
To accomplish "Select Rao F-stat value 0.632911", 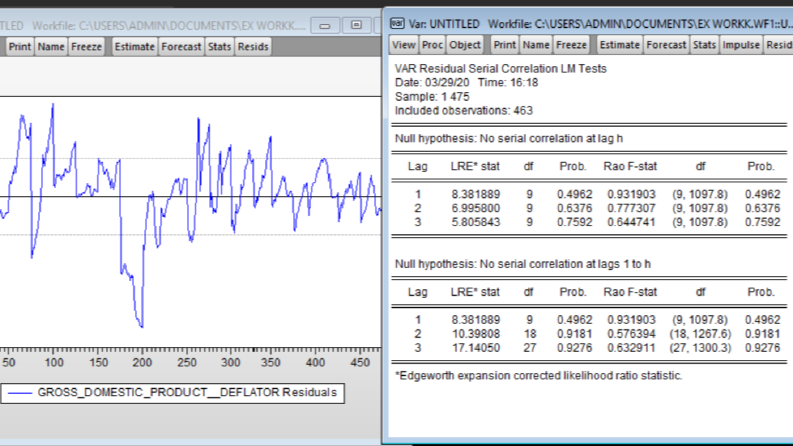I will click(631, 348).
